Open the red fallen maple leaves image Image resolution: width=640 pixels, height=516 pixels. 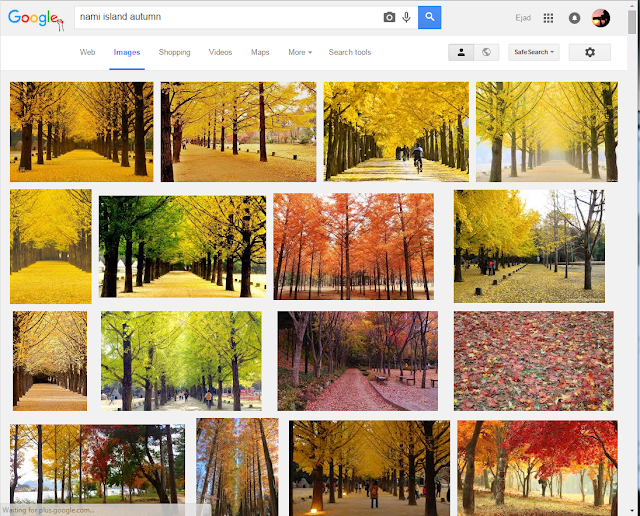[533, 361]
